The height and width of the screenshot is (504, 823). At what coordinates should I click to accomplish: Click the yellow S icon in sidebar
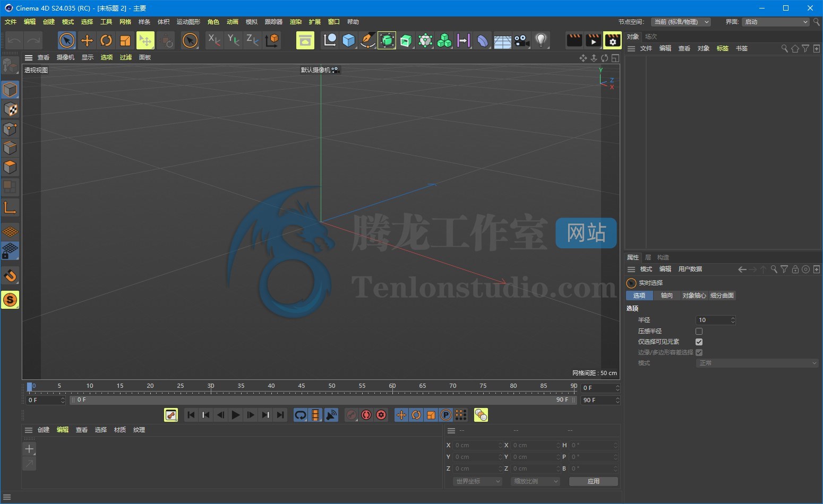pyautogui.click(x=10, y=300)
